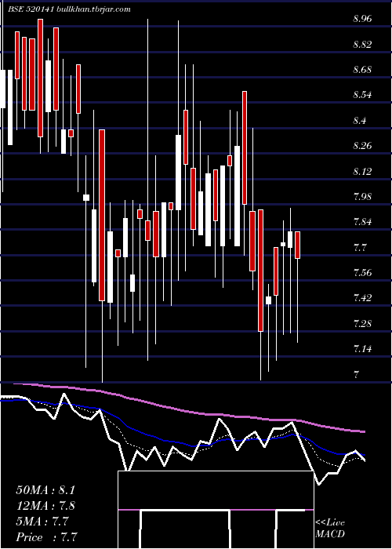Click the 7.56 price axis label
Viewport: 392px width, 549px height.
(x=362, y=273)
